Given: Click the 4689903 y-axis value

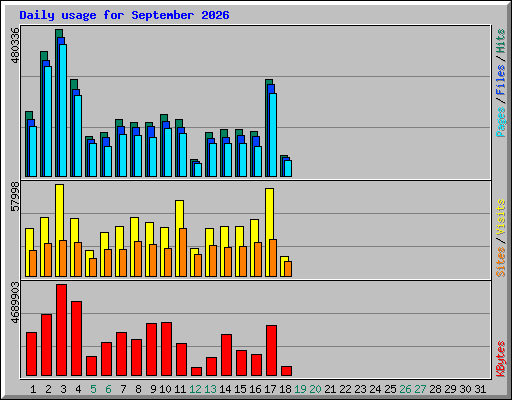Looking at the screenshot, I should pos(15,303).
